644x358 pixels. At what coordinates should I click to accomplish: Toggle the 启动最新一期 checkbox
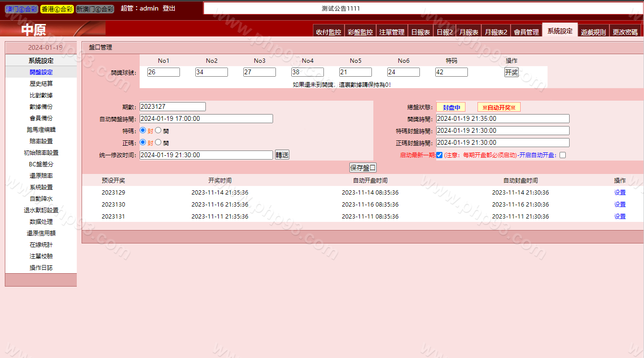pos(439,155)
